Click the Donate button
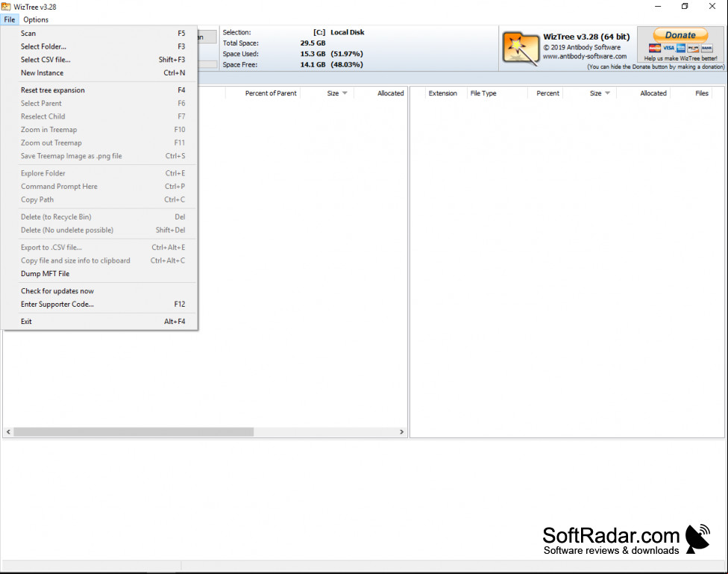 [680, 35]
